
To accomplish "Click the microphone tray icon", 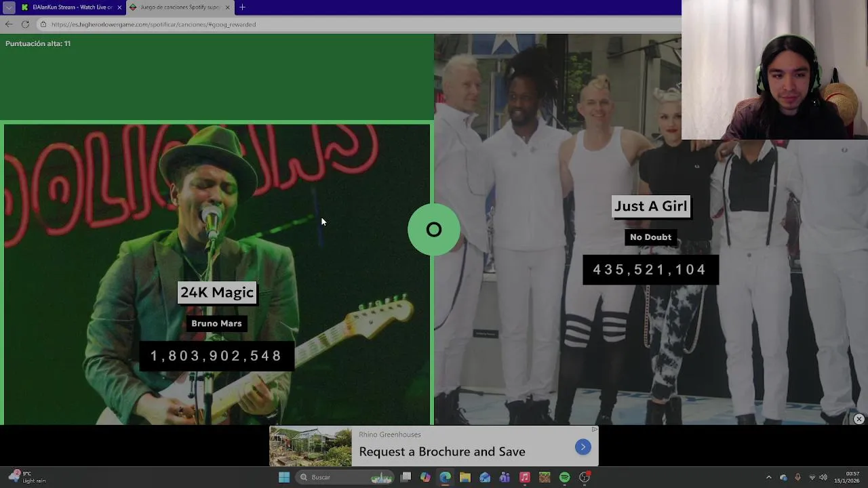I will pyautogui.click(x=797, y=477).
